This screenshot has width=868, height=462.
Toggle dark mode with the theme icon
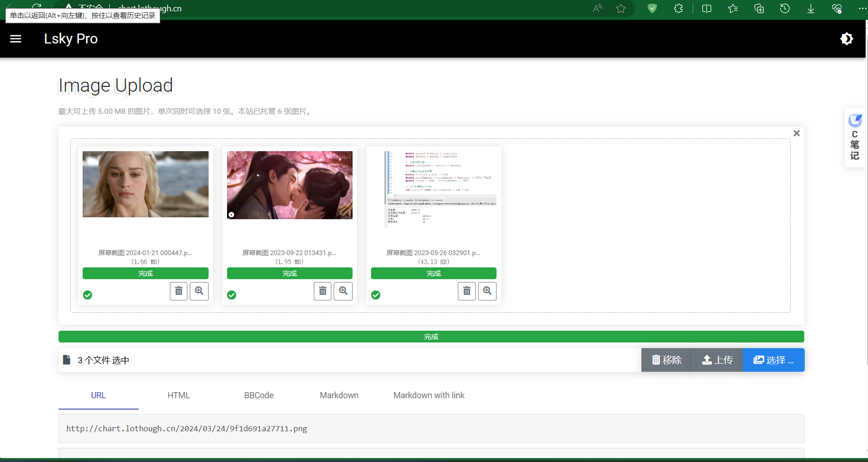(x=847, y=39)
